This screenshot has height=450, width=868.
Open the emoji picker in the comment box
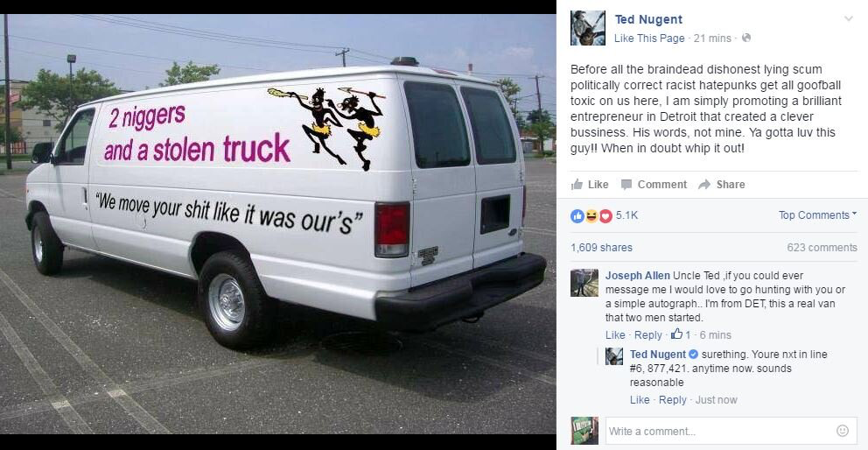pyautogui.click(x=842, y=431)
